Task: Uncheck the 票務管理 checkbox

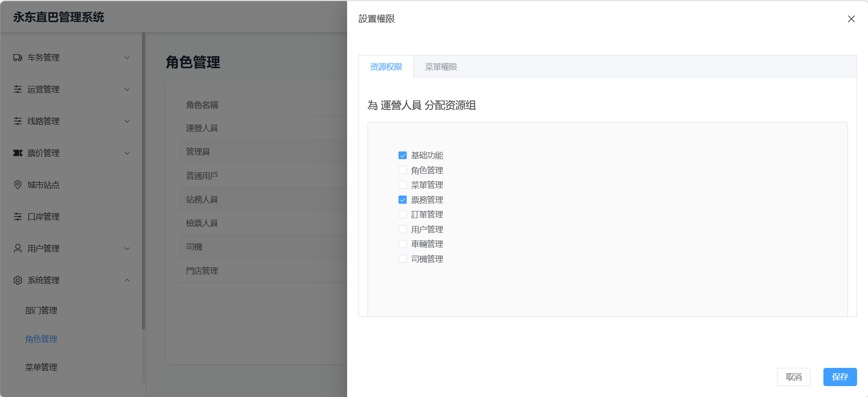Action: [x=403, y=200]
